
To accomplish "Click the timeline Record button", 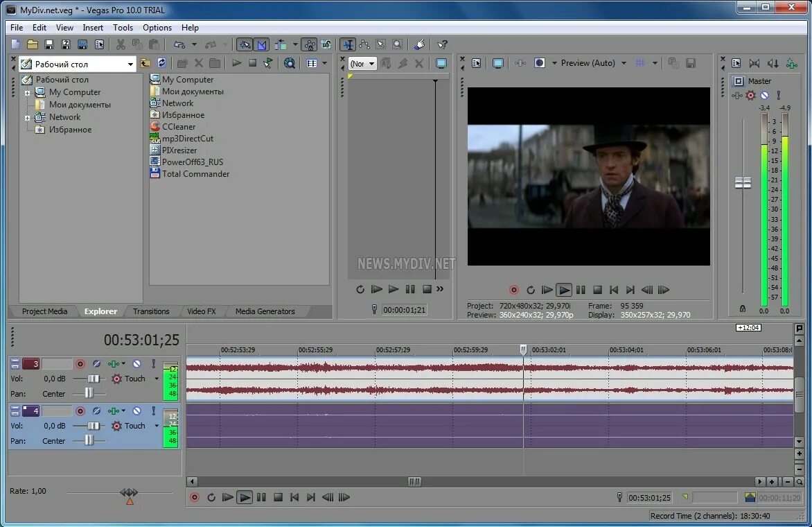I will (195, 497).
